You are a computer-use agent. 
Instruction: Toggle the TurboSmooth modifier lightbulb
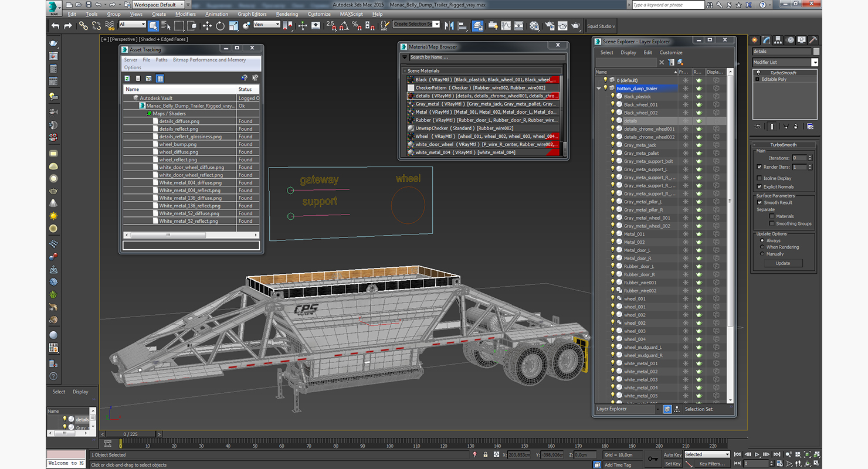[x=758, y=73]
